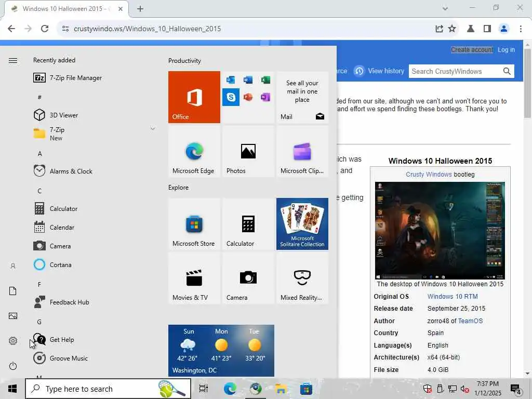The width and height of the screenshot is (532, 399).
Task: Open the Microsoft Store tile
Action: (x=194, y=224)
